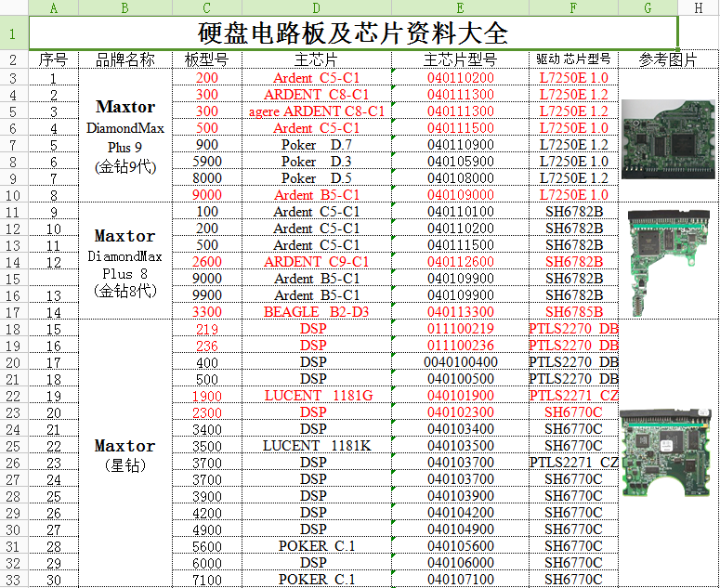Click the title cell 硬盘电路板及芯片资料大全
The height and width of the screenshot is (588, 720).
(x=353, y=33)
